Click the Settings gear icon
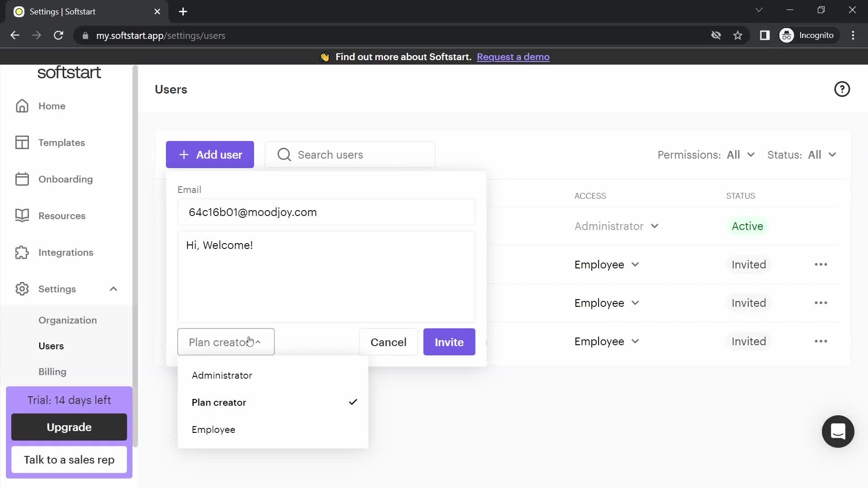 (21, 289)
